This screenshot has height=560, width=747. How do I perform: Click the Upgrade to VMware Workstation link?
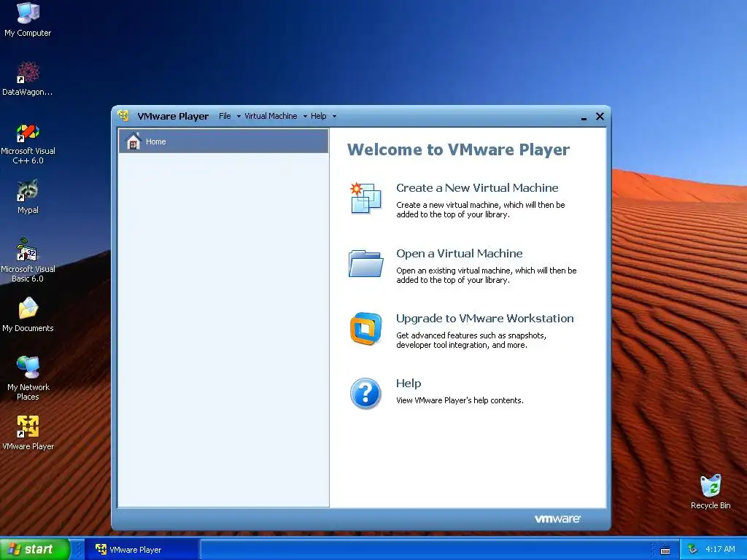[x=484, y=318]
